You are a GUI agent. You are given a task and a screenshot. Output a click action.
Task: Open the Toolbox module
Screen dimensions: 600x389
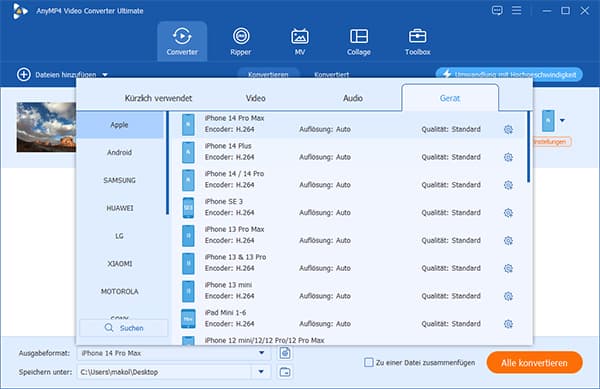(417, 41)
